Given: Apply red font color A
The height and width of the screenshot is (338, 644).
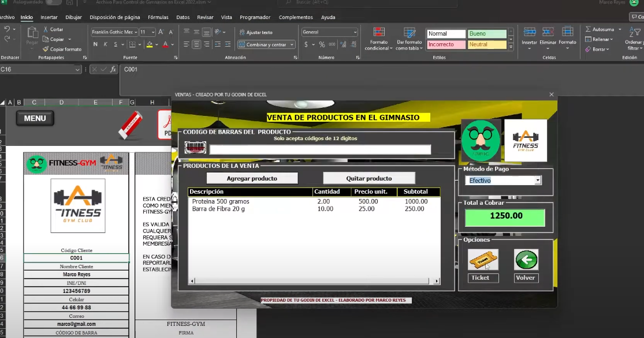Looking at the screenshot, I should coord(166,44).
